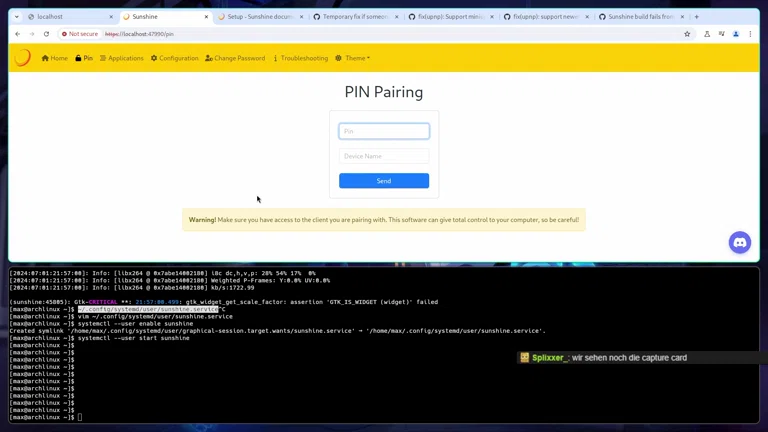Close the Temporary fix tab
768x432 pixels.
point(396,17)
